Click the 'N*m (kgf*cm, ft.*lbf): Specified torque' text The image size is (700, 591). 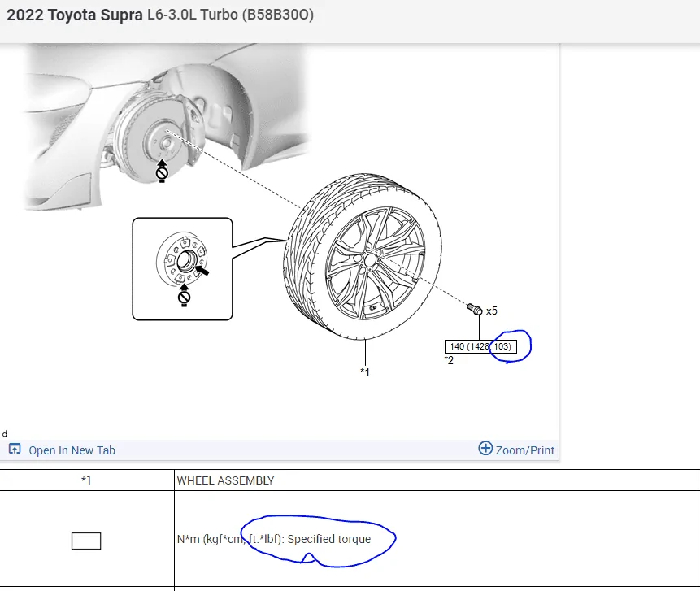pos(274,539)
